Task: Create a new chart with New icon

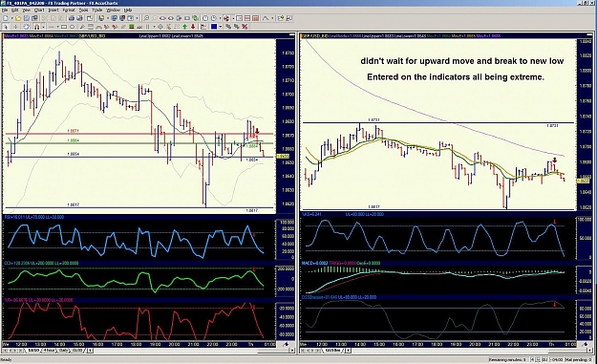Action: [6, 18]
